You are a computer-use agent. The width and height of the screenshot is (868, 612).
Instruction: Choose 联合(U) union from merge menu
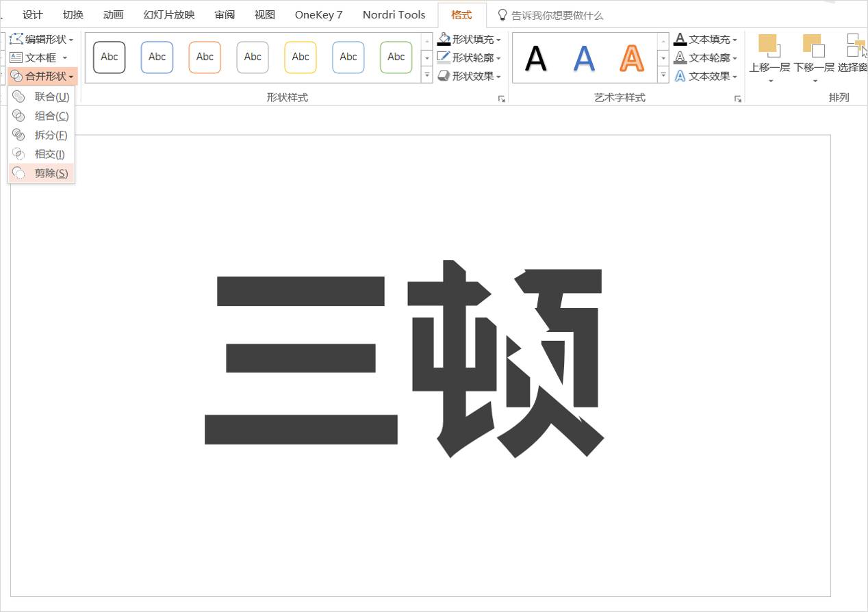(41, 97)
